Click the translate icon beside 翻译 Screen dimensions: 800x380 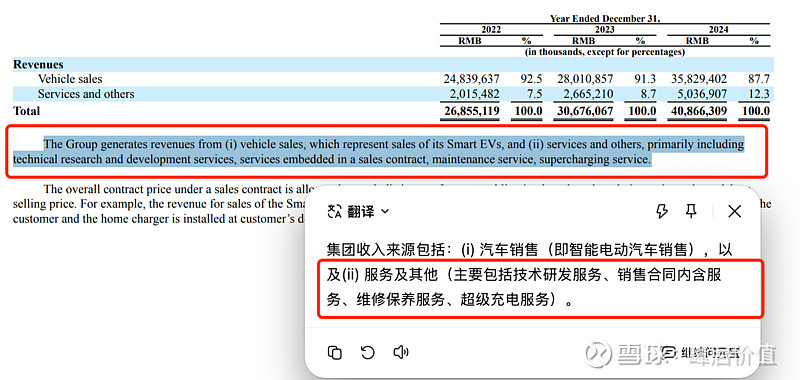coord(335,212)
